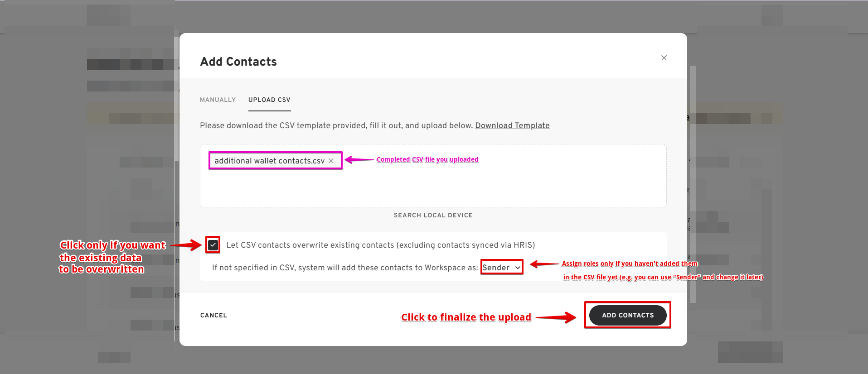
Task: Click the Add Contacts button
Action: click(628, 315)
